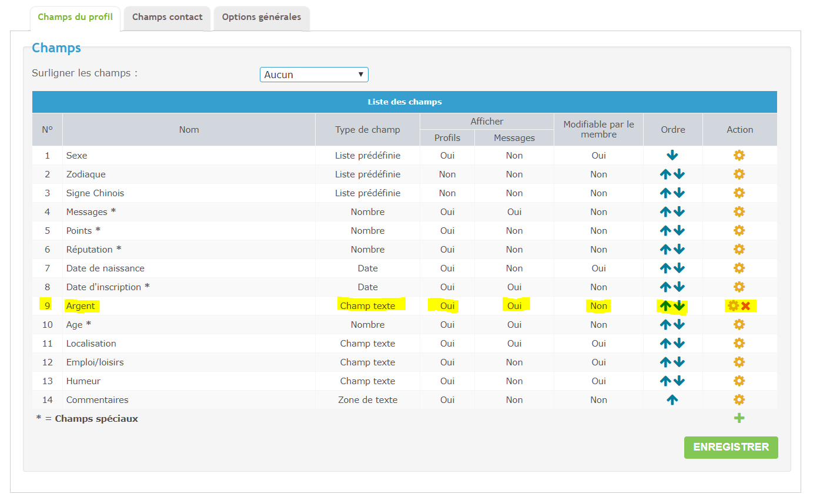Click the Modifiable par le membre header

599,129
